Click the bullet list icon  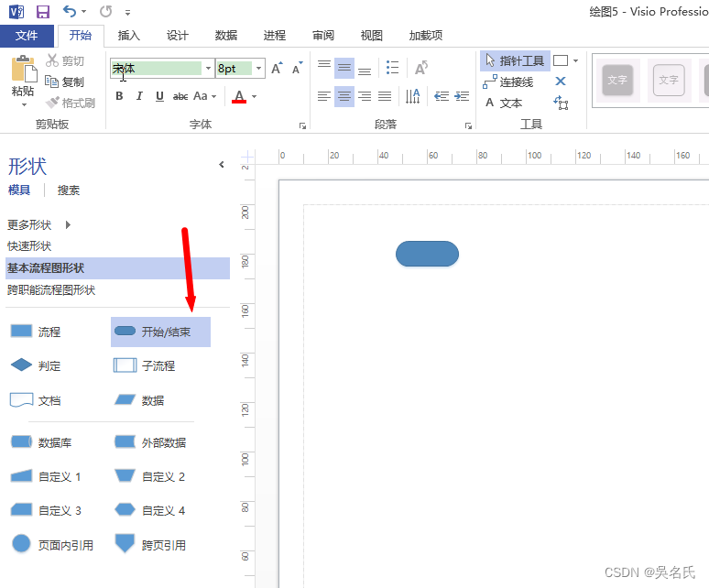tap(392, 68)
